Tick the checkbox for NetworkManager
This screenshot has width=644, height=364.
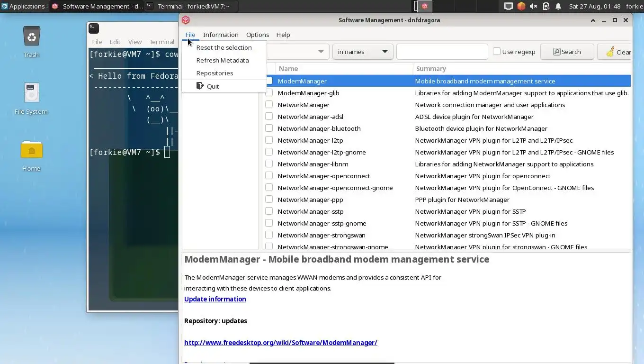[x=269, y=104]
